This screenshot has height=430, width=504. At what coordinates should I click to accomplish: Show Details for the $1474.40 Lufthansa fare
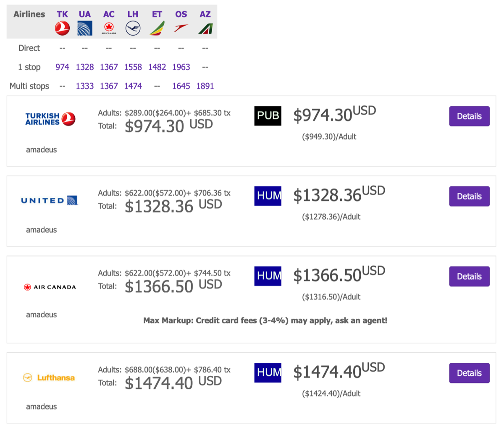pyautogui.click(x=469, y=373)
